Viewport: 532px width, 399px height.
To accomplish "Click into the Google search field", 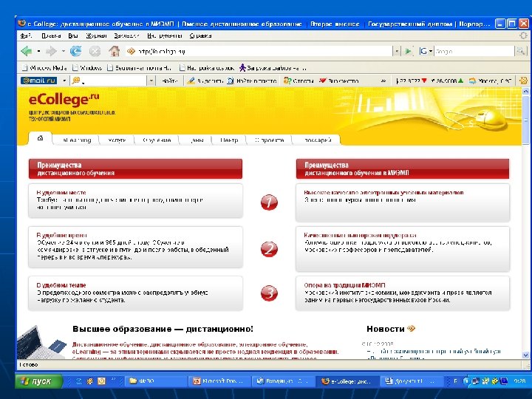I will pos(474,51).
